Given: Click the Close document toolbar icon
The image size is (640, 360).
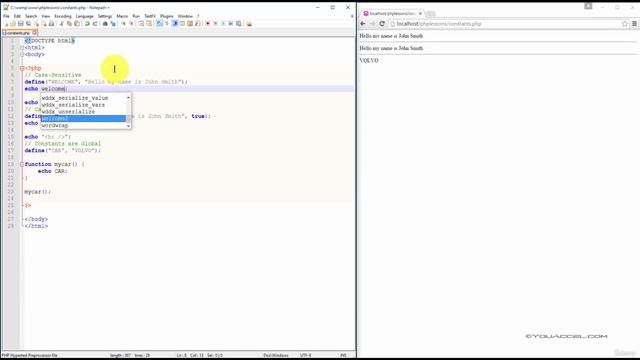Looking at the screenshot, I should coord(36,24).
